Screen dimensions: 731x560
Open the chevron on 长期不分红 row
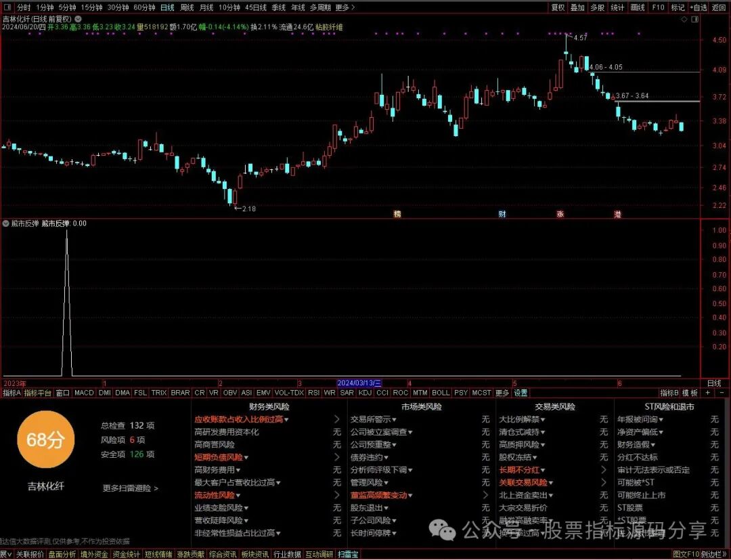pos(604,470)
